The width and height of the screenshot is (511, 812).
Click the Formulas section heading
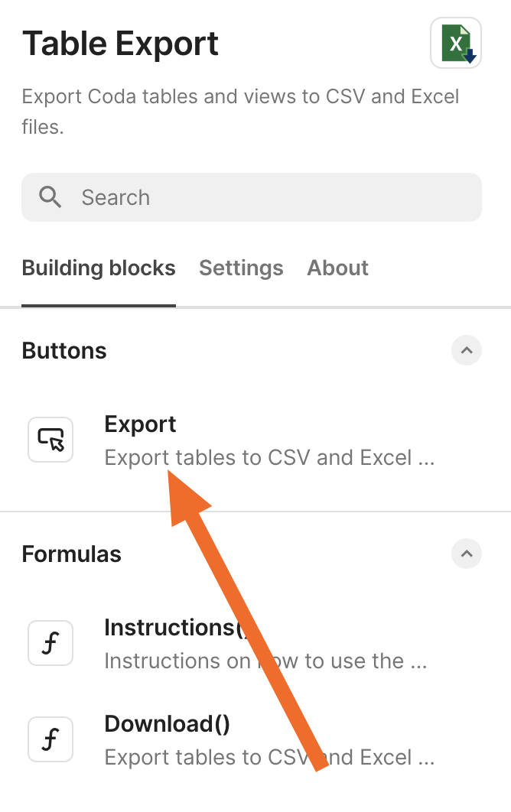click(x=71, y=554)
